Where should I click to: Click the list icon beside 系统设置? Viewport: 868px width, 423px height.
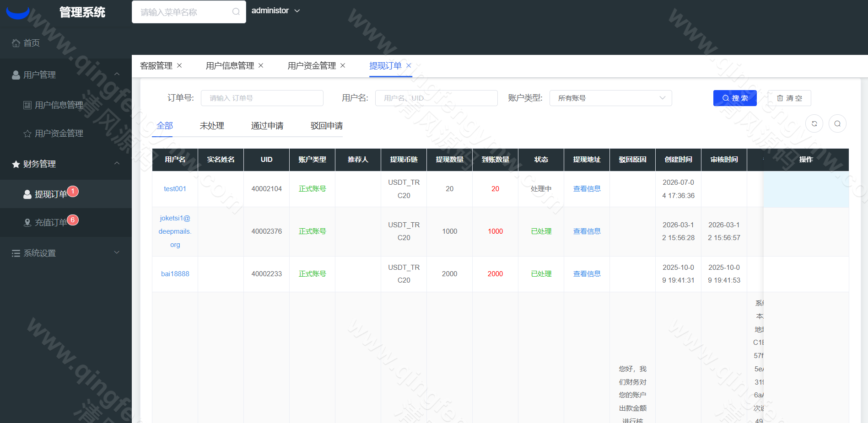pos(16,253)
